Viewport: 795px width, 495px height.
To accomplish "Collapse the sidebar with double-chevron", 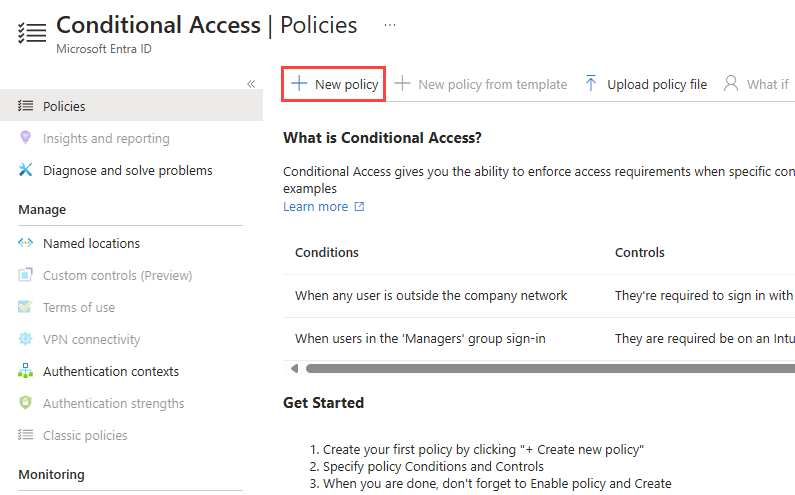I will click(251, 84).
